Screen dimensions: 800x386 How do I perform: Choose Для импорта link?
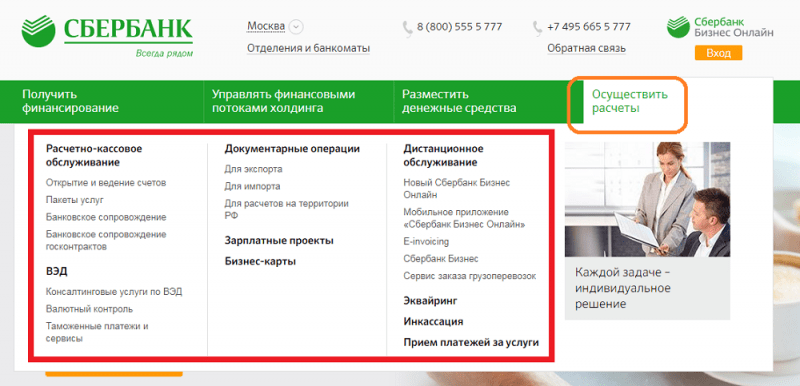pyautogui.click(x=252, y=187)
